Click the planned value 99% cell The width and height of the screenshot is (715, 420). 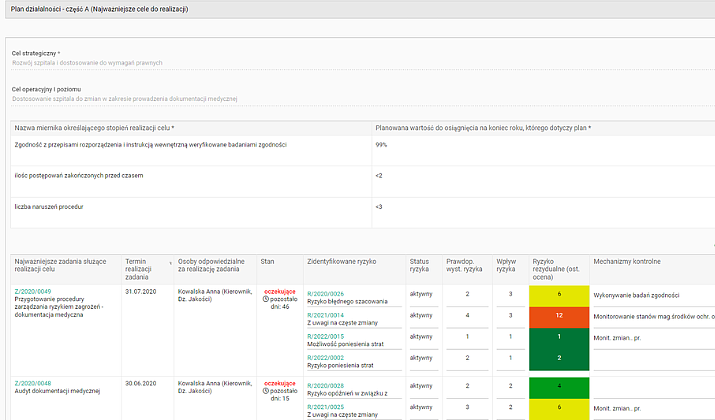[x=381, y=145]
